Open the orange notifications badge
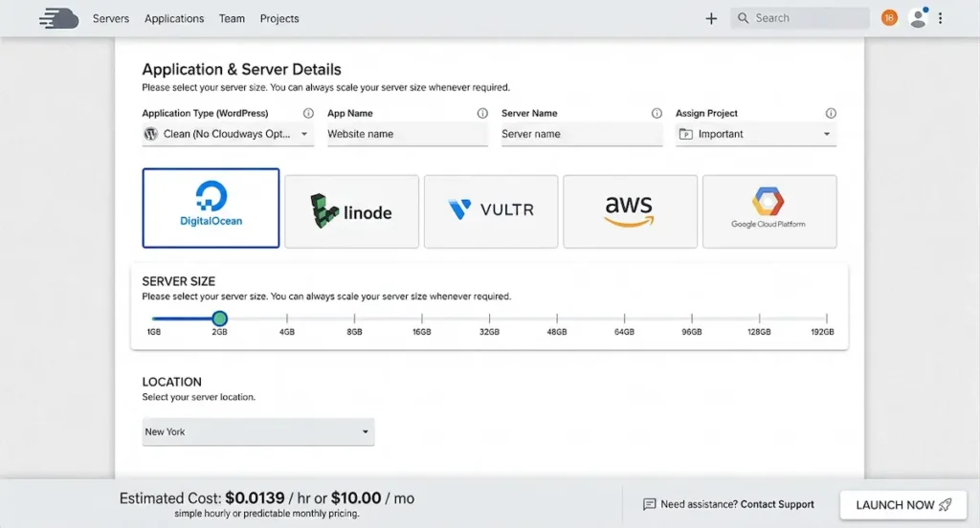Image resolution: width=980 pixels, height=528 pixels. (889, 18)
